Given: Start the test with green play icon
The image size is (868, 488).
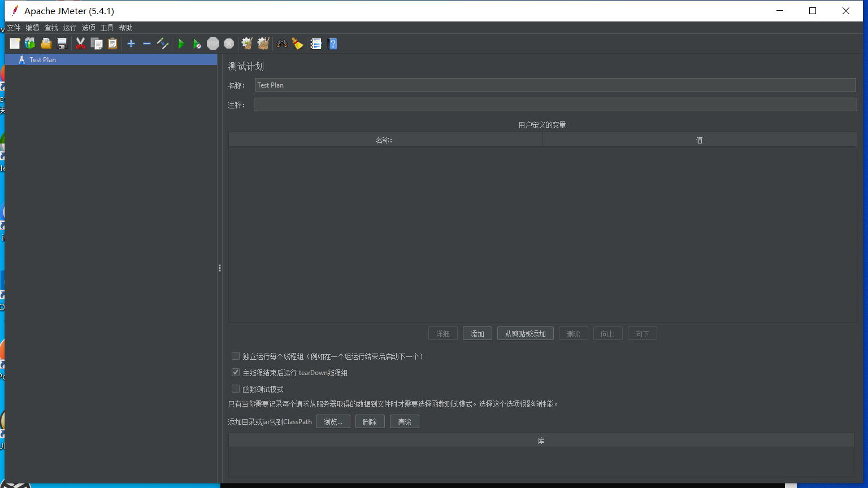Looking at the screenshot, I should point(181,43).
